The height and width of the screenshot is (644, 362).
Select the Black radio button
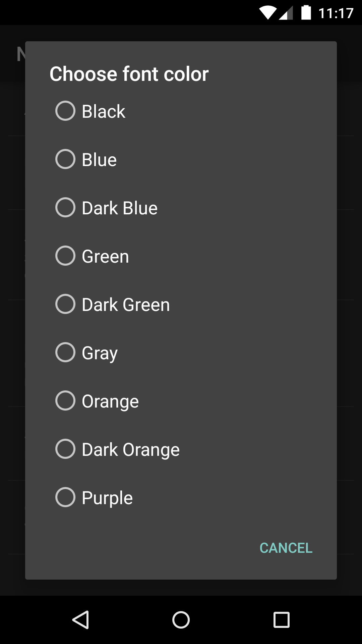[x=65, y=111]
